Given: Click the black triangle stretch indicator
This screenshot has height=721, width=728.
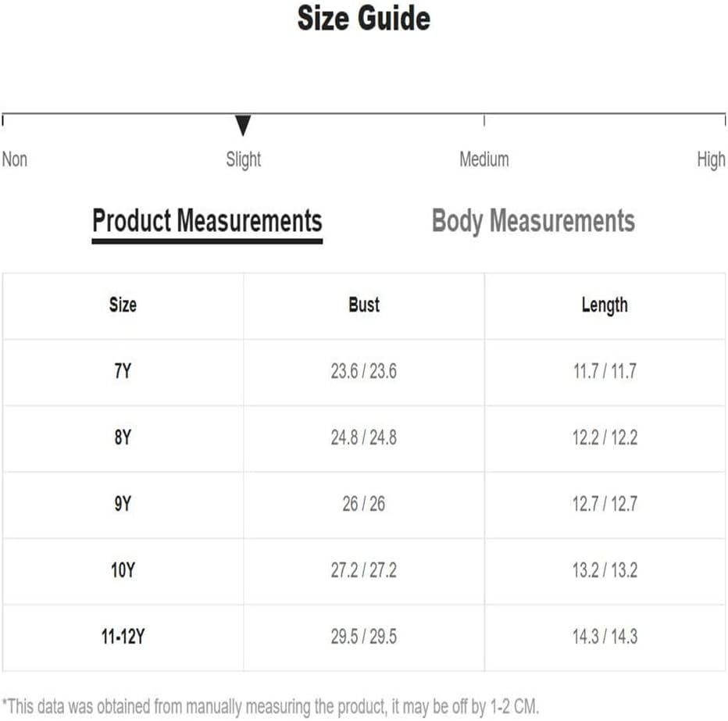Looking at the screenshot, I should click(243, 125).
